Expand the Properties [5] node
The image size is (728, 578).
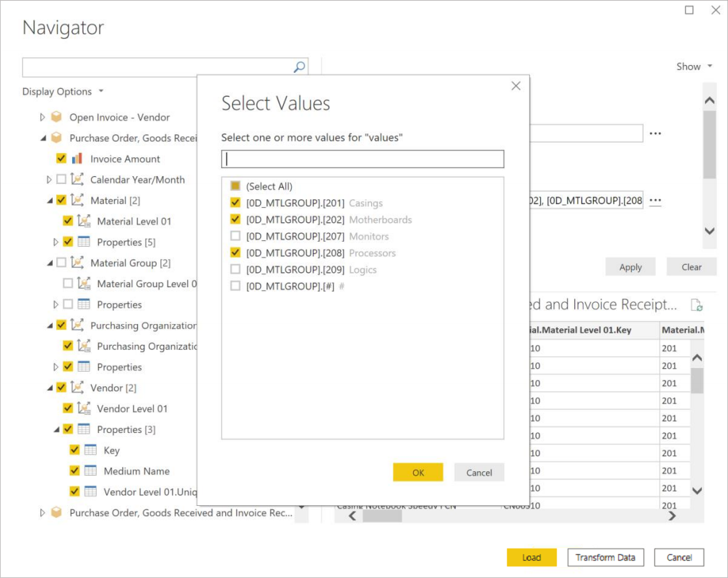coord(55,242)
